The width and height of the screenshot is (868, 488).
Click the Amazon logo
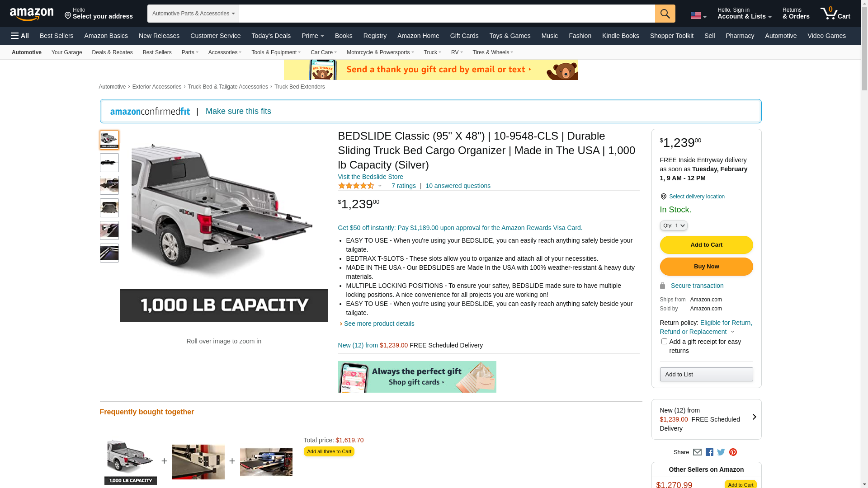(x=32, y=14)
